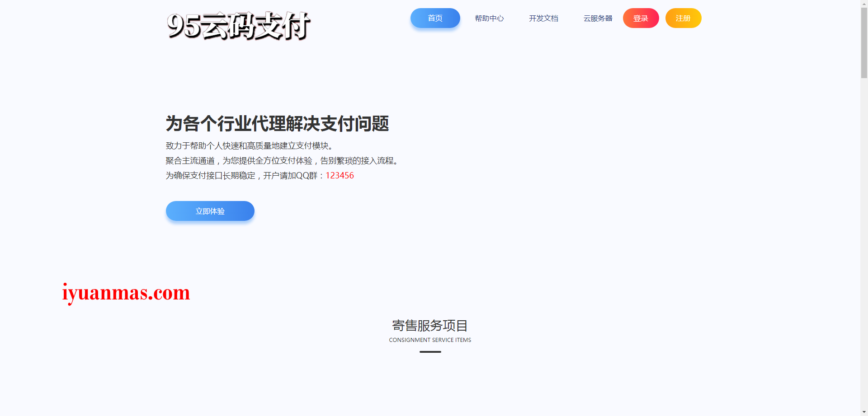Click the 立即体验 try now button
Image resolution: width=868 pixels, height=416 pixels.
[210, 211]
